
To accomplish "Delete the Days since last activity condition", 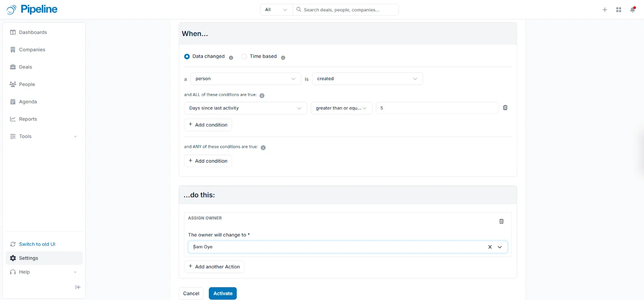I will 505,108.
